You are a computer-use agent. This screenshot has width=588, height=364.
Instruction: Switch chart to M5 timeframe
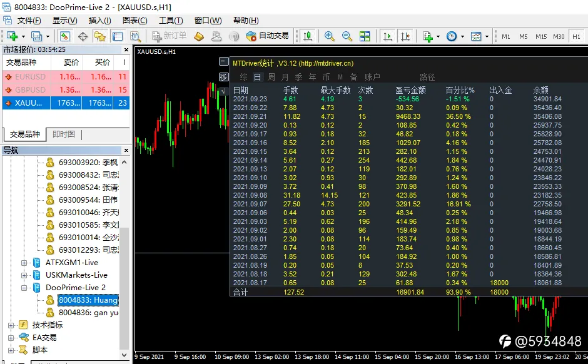point(524,36)
